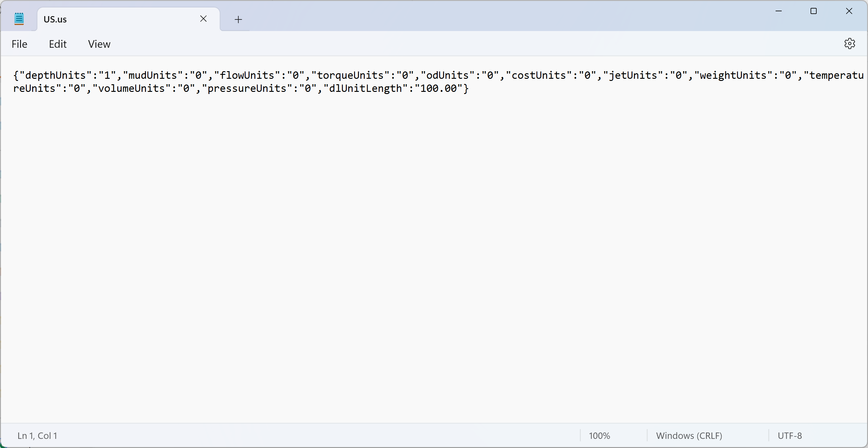Click the UTF-8 encoding indicator
Image resolution: width=868 pixels, height=448 pixels.
click(x=790, y=436)
